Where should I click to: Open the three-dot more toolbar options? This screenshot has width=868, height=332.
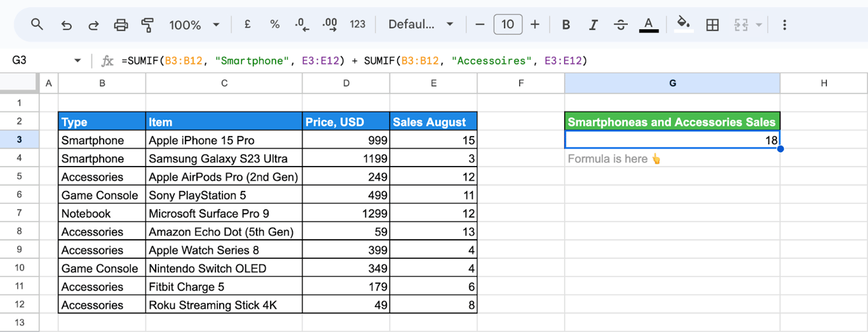tap(784, 25)
